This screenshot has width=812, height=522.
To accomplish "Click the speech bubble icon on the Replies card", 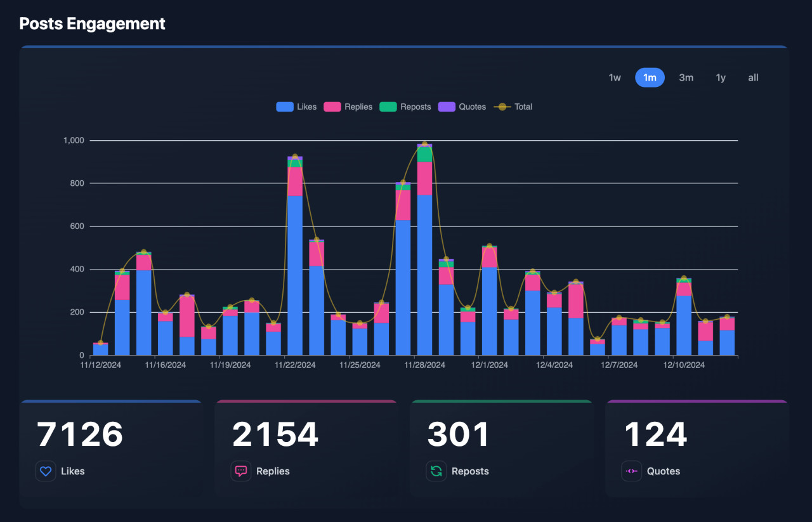I will pyautogui.click(x=240, y=471).
